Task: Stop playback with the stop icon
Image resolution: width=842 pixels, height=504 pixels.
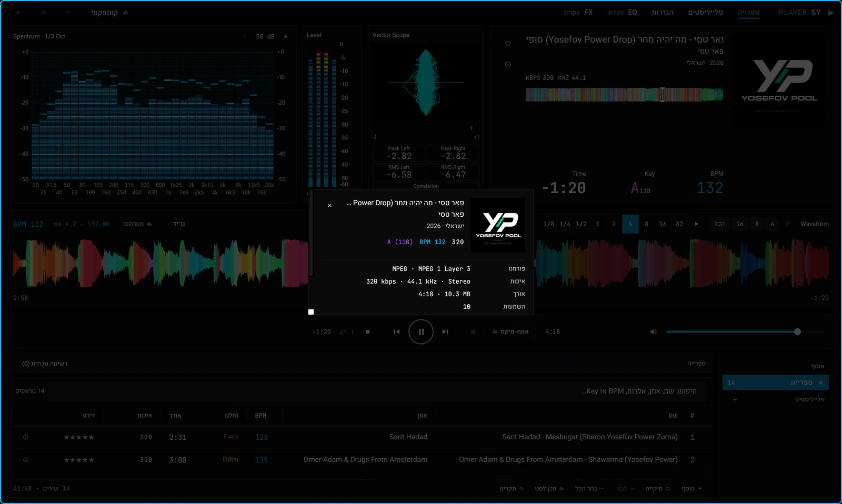Action: [x=367, y=331]
